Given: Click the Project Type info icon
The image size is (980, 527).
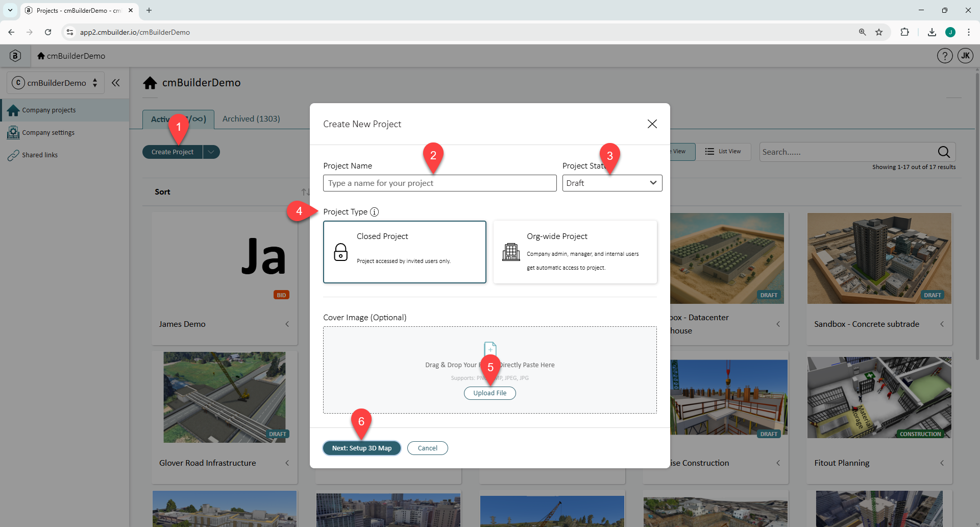Looking at the screenshot, I should tap(374, 212).
